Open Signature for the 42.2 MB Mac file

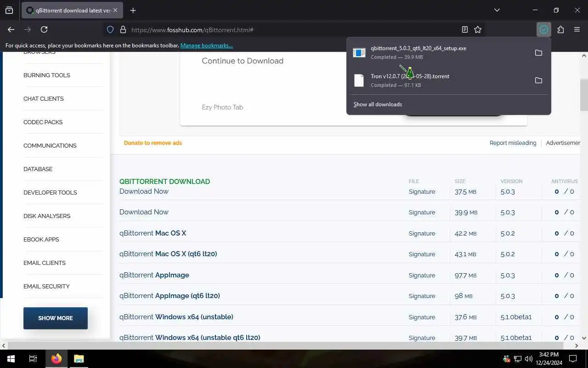coord(422,233)
